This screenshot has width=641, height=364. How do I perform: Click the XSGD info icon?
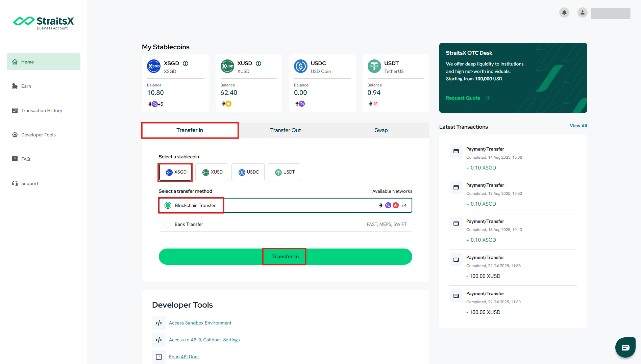click(x=186, y=63)
